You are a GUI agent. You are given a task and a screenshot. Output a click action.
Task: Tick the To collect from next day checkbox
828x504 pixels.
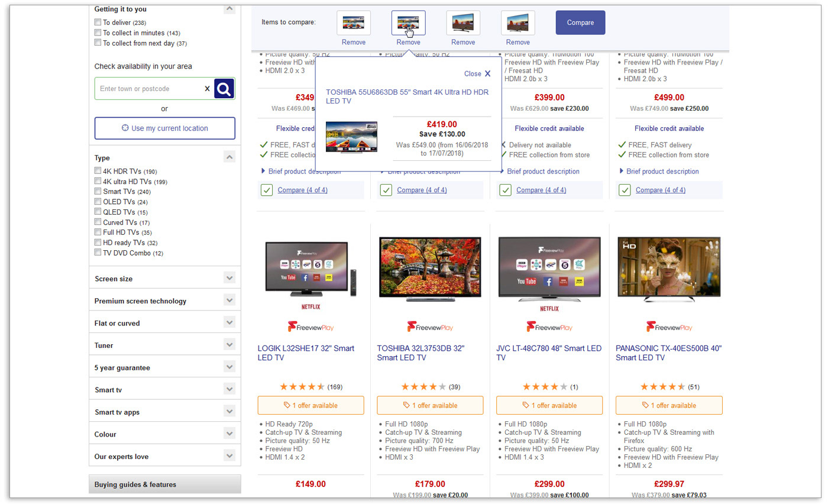click(x=98, y=43)
